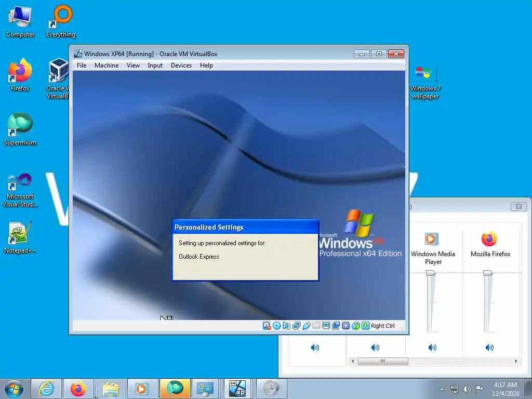Open the View menu in VirtualBox

133,65
